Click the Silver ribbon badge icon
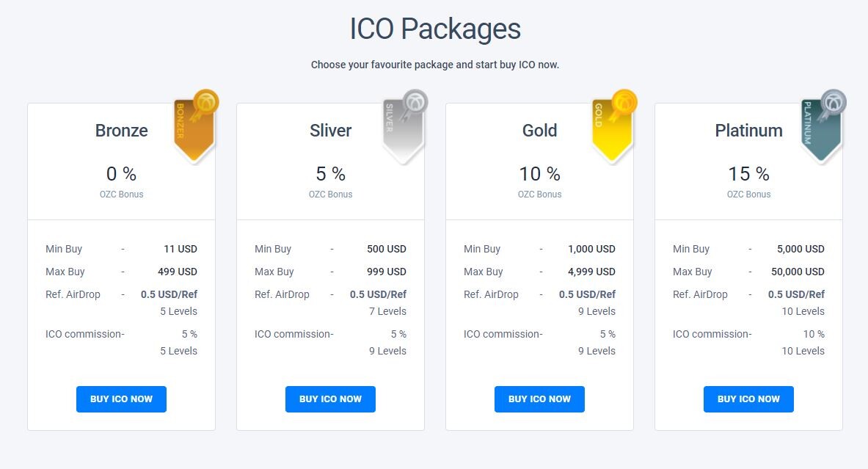The height and width of the screenshot is (469, 868). click(x=405, y=126)
